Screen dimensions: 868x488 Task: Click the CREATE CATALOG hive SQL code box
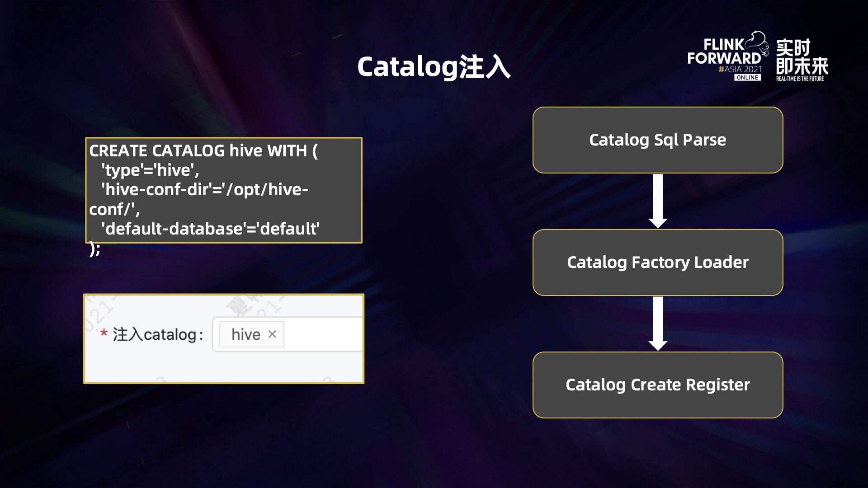(x=224, y=190)
